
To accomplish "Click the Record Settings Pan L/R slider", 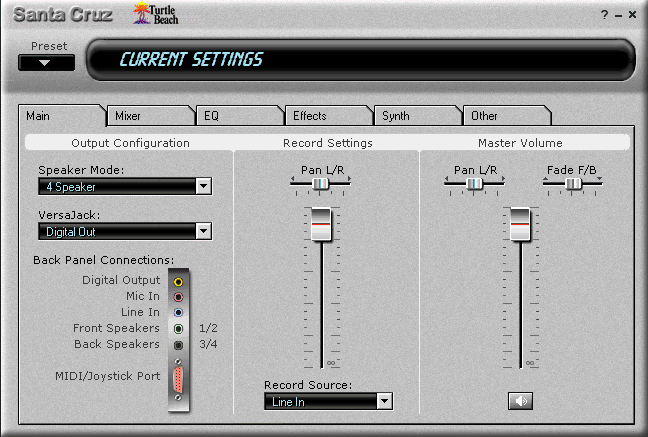I will tap(320, 184).
